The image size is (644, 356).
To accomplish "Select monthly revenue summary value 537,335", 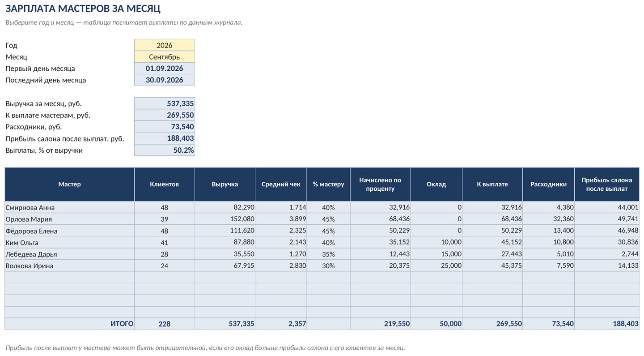I will 165,103.
